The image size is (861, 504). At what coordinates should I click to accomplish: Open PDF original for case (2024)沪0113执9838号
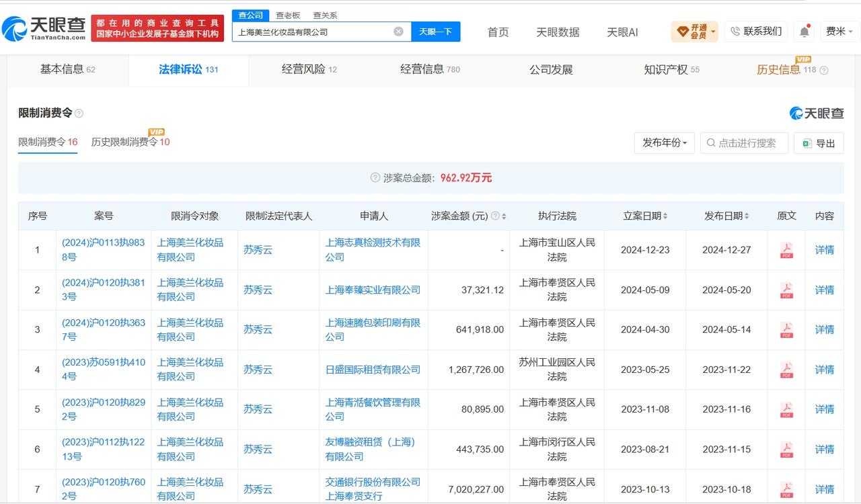point(786,250)
